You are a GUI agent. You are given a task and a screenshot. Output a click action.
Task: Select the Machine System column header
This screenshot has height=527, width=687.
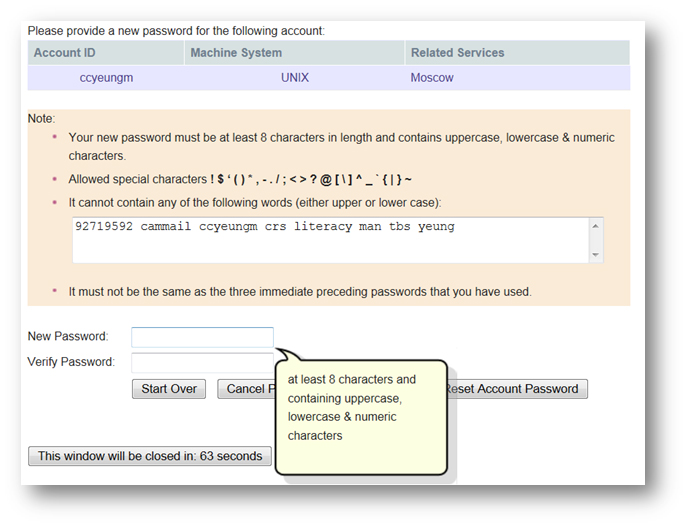pyautogui.click(x=236, y=53)
